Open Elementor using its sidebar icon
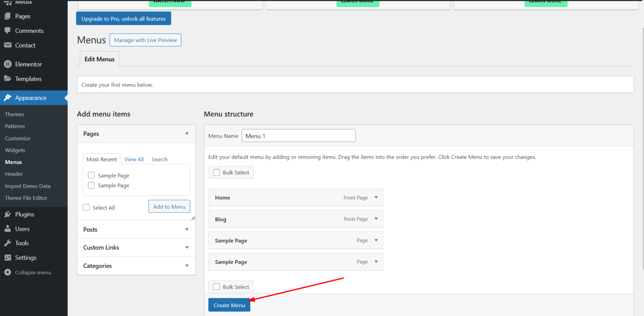The height and width of the screenshot is (316, 644). (x=8, y=64)
